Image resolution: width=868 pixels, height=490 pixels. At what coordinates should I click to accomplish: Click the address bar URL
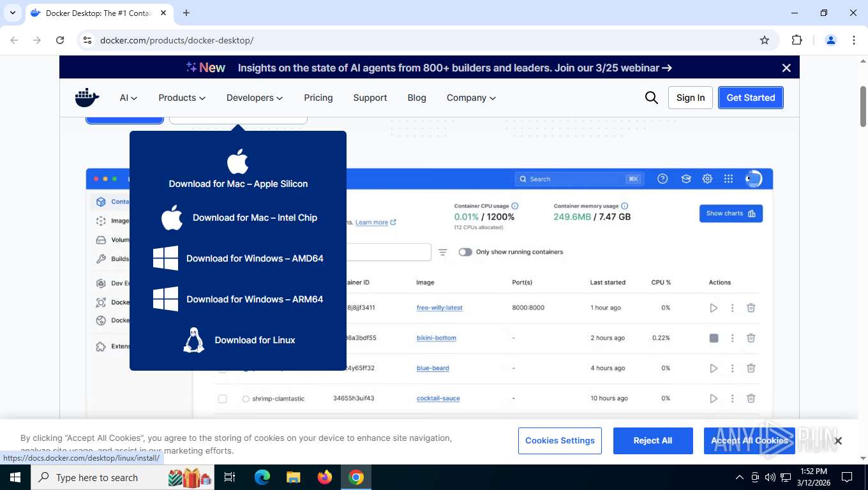(x=177, y=40)
